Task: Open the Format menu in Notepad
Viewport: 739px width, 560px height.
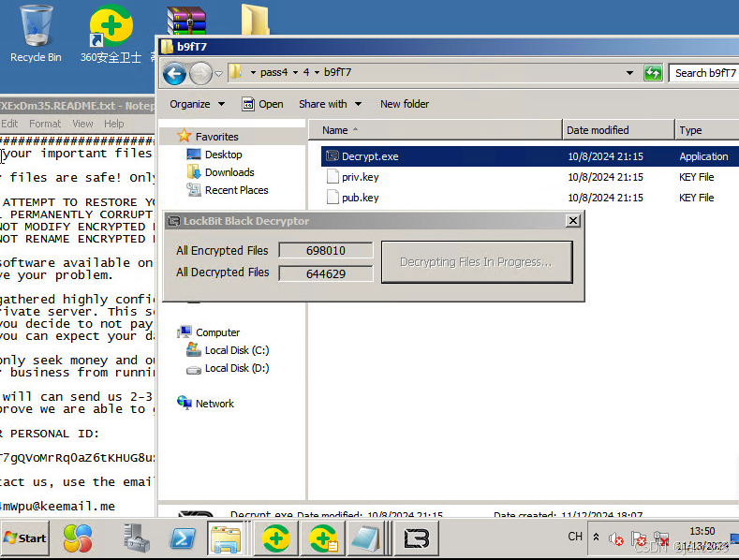Action: [x=45, y=124]
